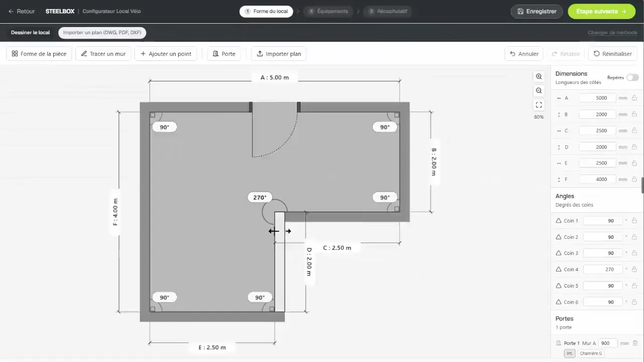Lock dimension A with padlock
This screenshot has height=362, width=644.
634,98
